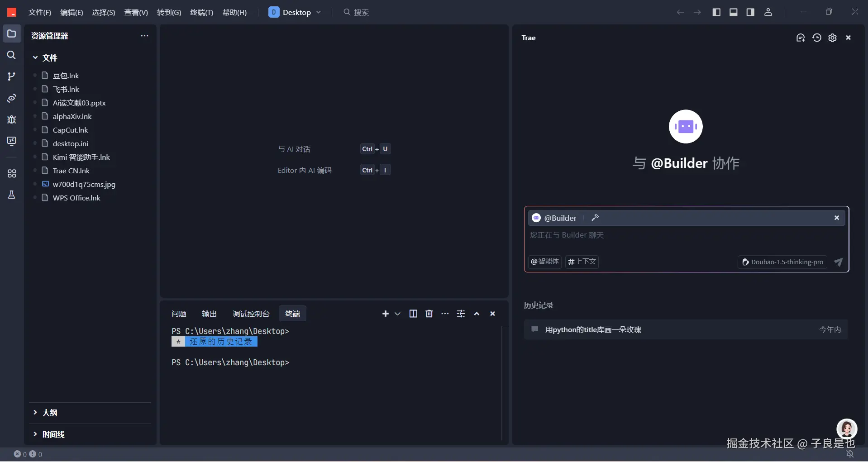
Task: Click the #上下文 context button
Action: coord(582,262)
